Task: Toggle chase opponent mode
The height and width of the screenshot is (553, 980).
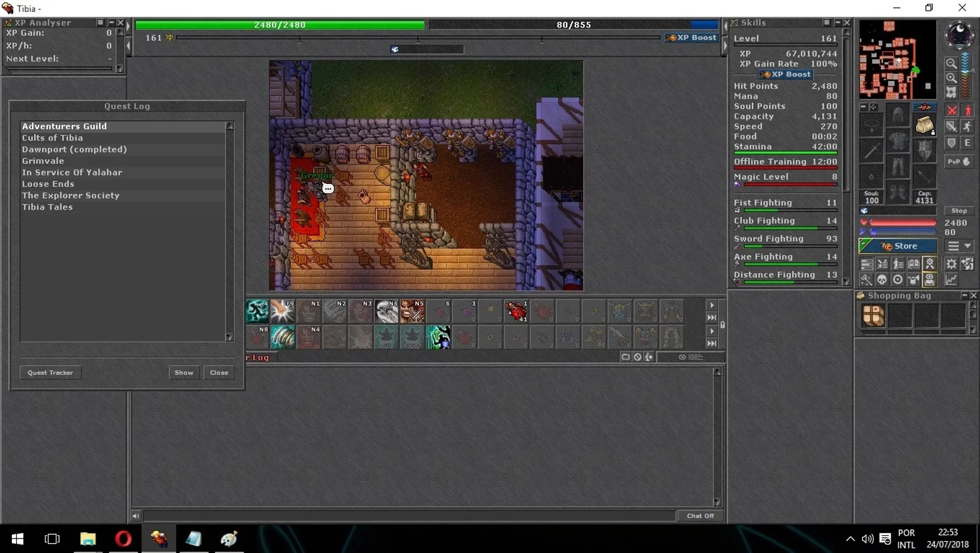Action: click(967, 127)
